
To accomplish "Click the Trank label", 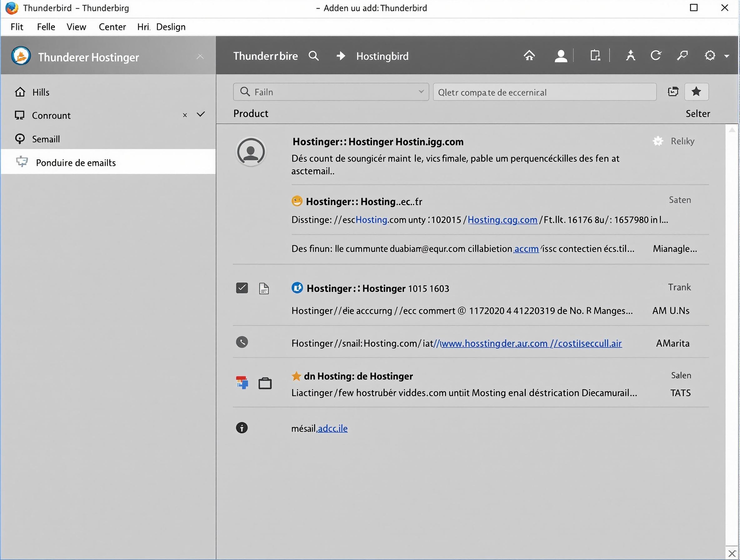I will [x=679, y=287].
